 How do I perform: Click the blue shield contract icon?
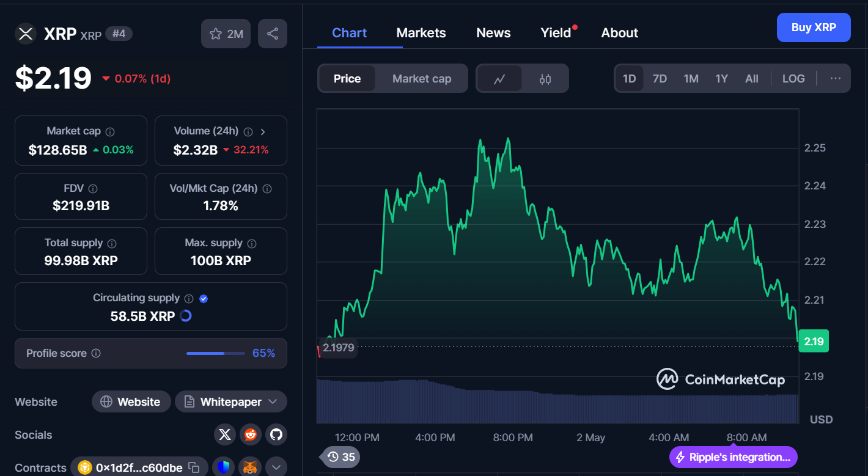(224, 467)
